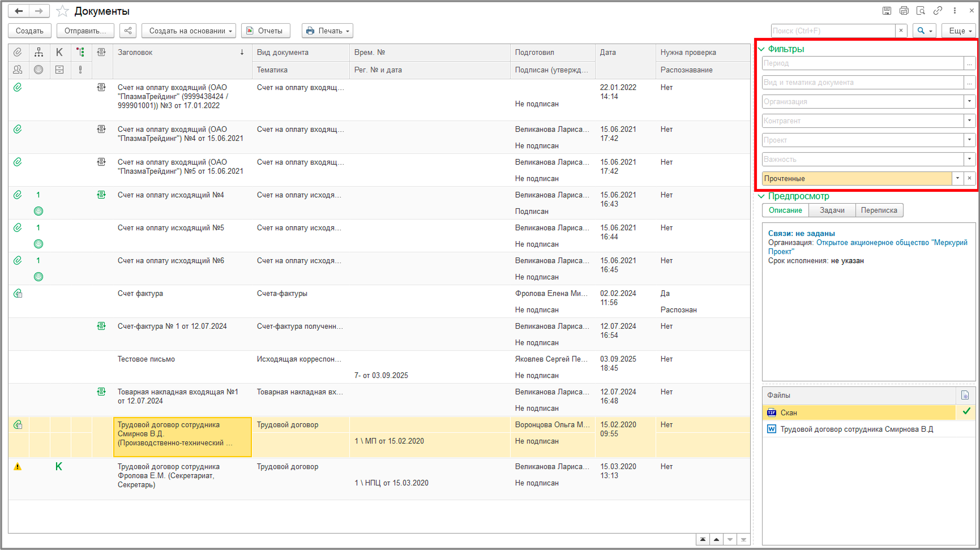Screen dimensions: 980x550
Task: Click the task-tree column header icon
Action: (x=80, y=53)
